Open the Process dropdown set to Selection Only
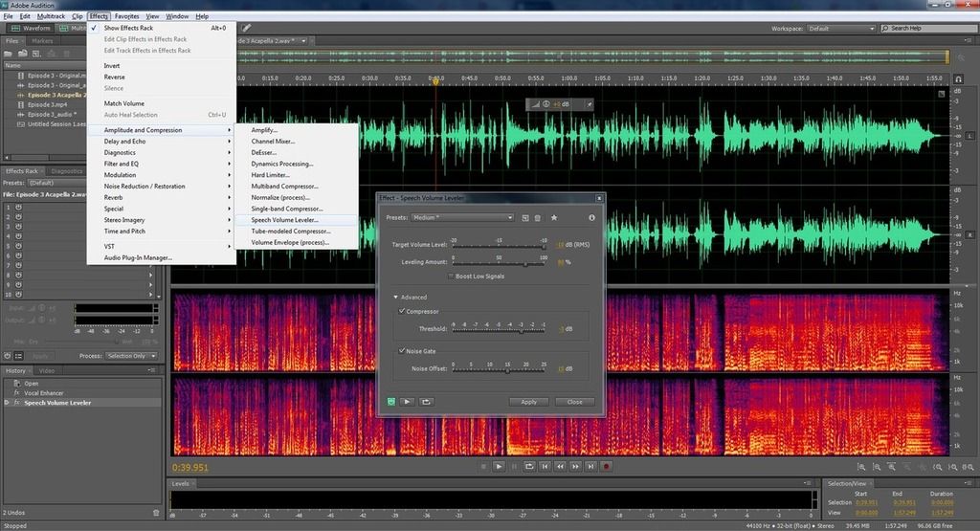Screen dimensions: 980x531 (x=131, y=356)
